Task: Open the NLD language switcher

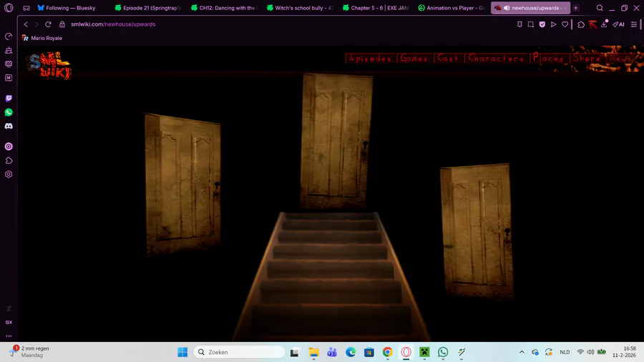Action: pos(565,352)
